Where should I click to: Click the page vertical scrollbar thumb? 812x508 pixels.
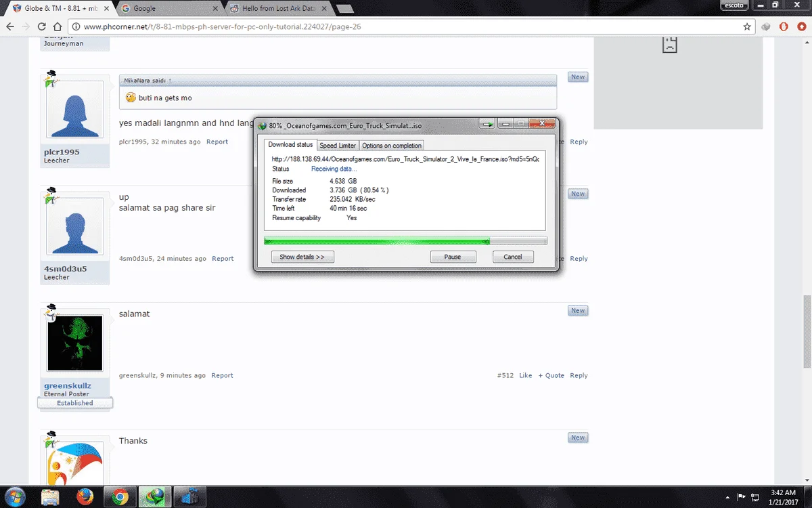point(807,331)
